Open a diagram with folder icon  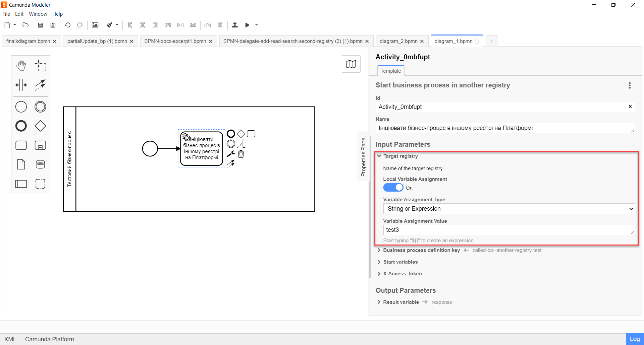tap(26, 25)
